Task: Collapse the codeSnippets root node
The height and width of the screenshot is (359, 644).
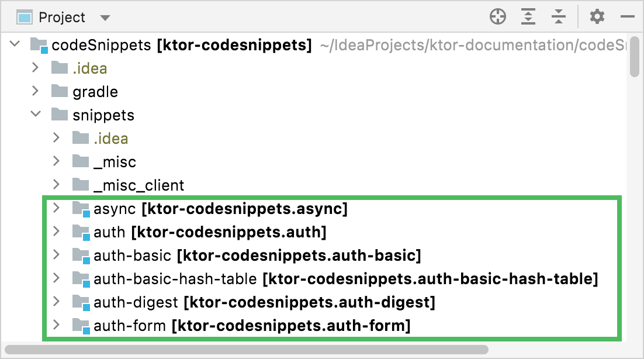Action: pos(15,43)
